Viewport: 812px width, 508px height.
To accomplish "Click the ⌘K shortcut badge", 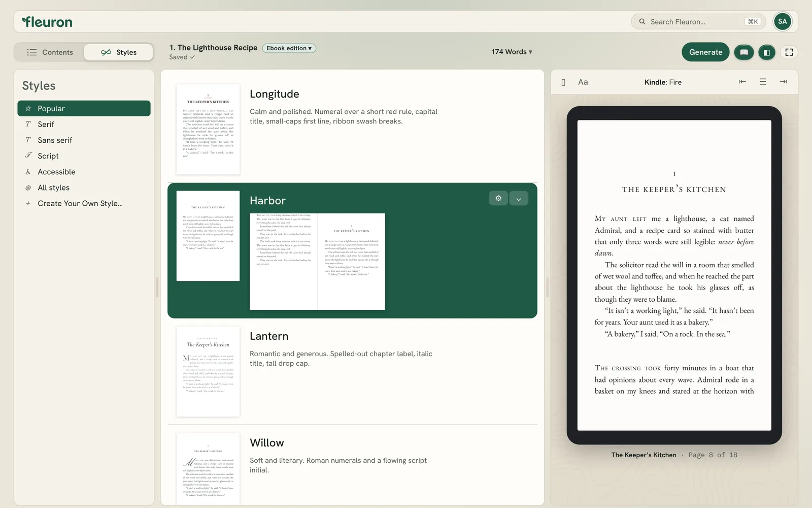I will click(x=753, y=22).
